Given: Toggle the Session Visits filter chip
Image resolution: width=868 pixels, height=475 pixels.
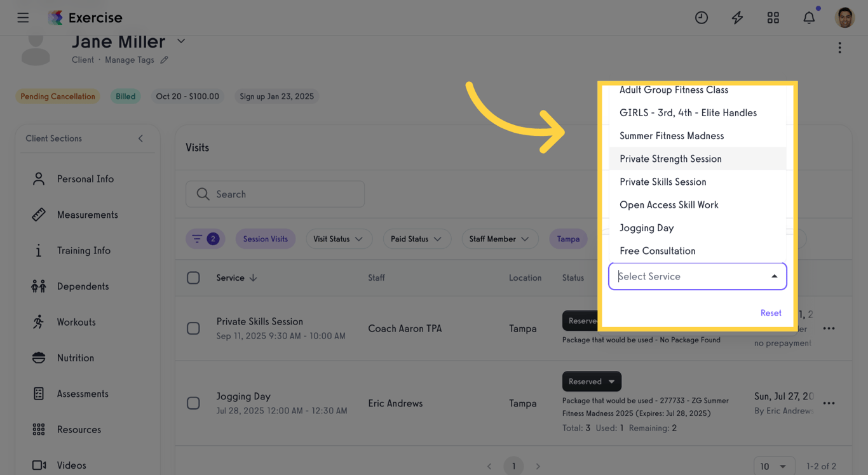Looking at the screenshot, I should coord(266,239).
